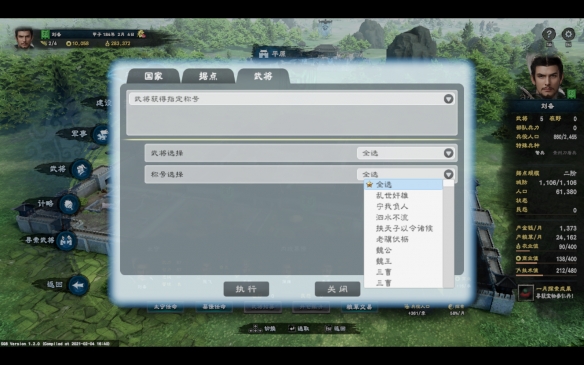
Task: Click the 农业值 90/400 progress bar
Action: pos(546,252)
